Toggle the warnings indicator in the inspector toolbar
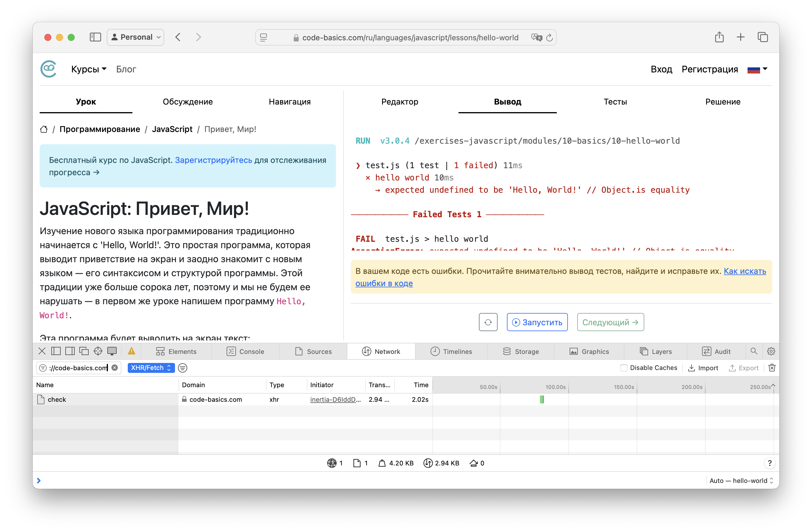The height and width of the screenshot is (532, 812). 132,351
